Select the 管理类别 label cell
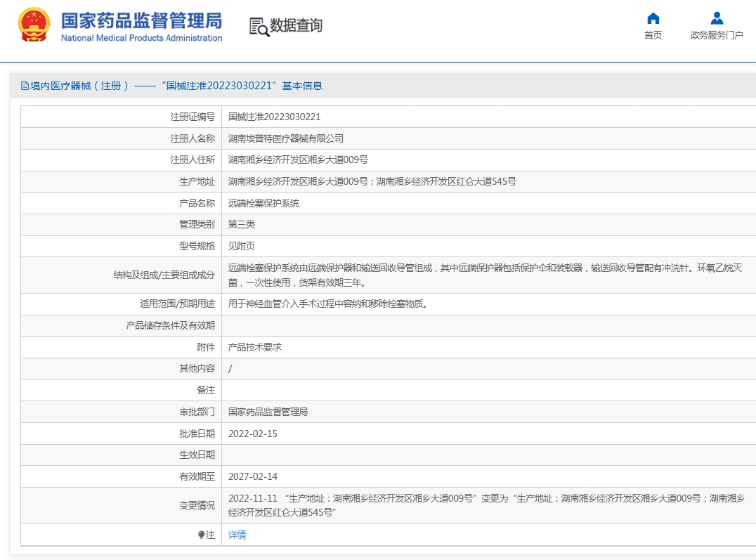The height and width of the screenshot is (560, 756). tap(121, 224)
